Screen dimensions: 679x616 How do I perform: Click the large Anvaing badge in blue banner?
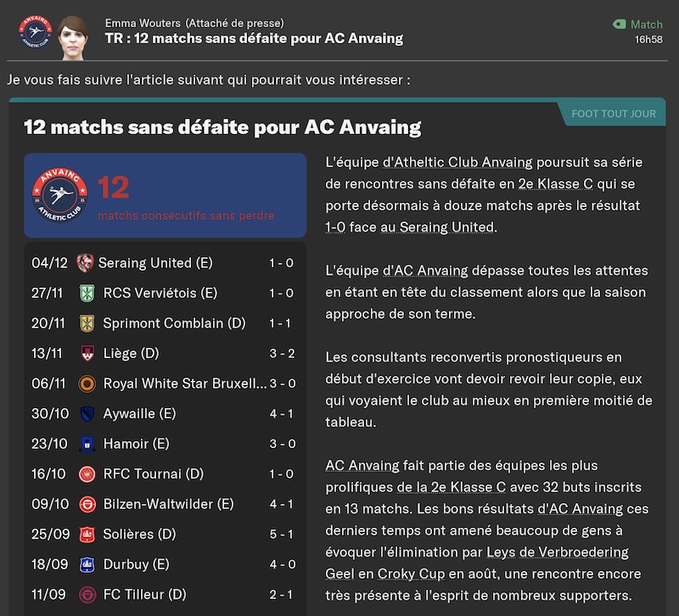[x=59, y=195]
